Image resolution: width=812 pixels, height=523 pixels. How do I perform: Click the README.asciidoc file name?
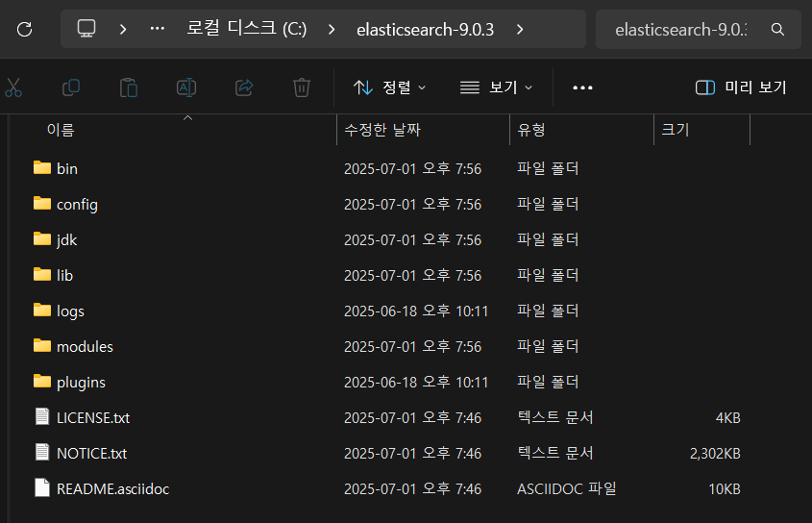tap(112, 489)
